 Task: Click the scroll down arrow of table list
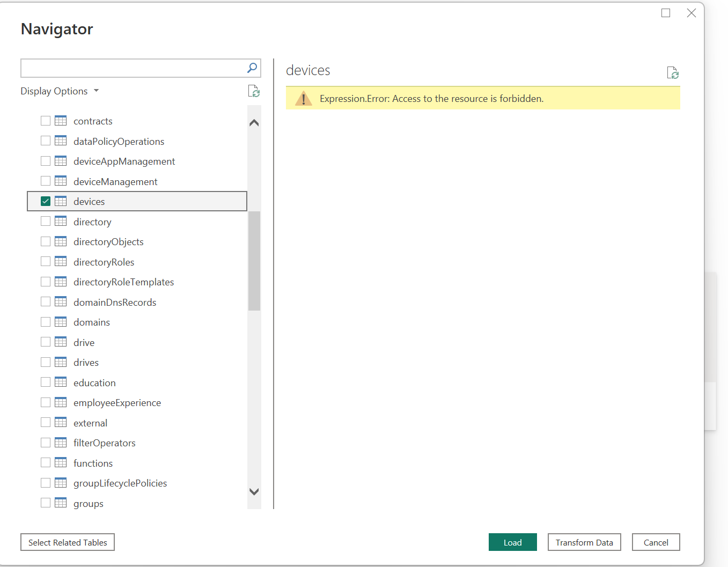(x=254, y=491)
